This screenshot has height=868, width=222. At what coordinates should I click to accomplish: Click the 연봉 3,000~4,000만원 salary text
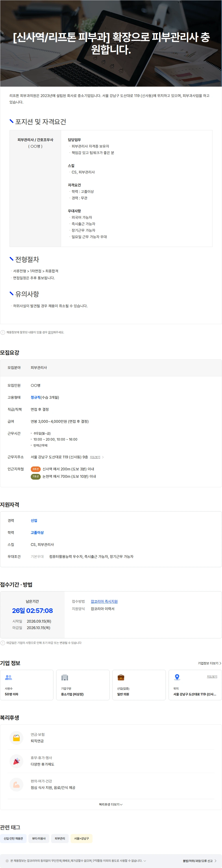click(x=60, y=422)
